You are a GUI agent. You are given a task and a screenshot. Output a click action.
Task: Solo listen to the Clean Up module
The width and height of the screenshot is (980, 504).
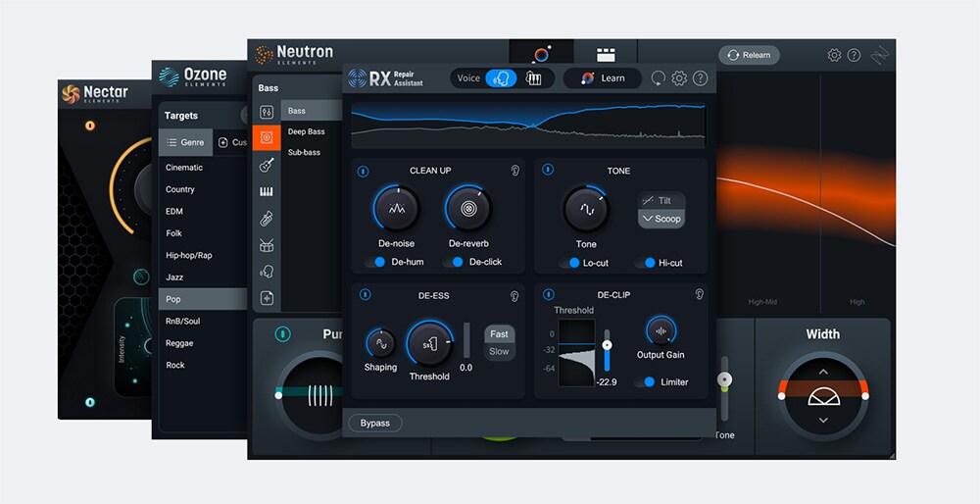[515, 170]
